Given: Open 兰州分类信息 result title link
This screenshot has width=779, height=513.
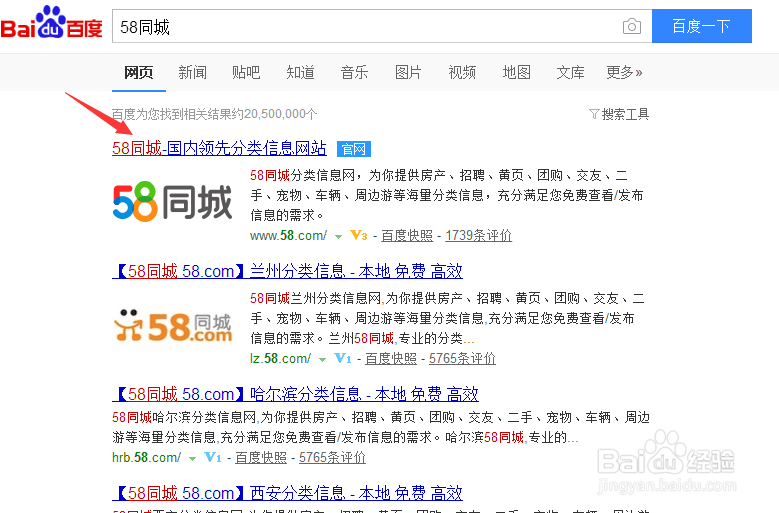Looking at the screenshot, I should [288, 271].
